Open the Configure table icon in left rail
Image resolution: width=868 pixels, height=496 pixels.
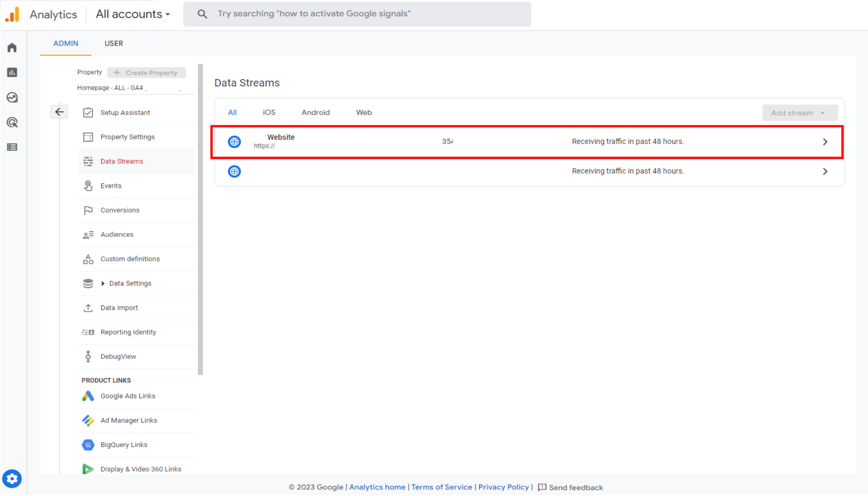[12, 147]
